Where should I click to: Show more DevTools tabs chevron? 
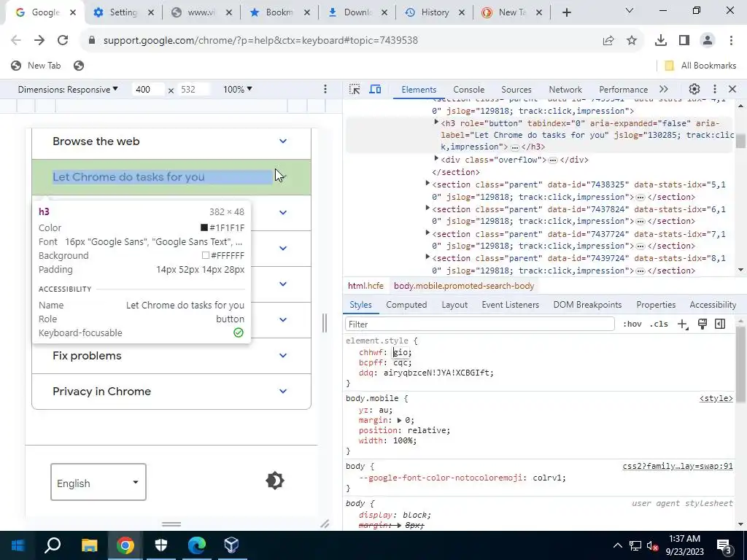point(664,89)
